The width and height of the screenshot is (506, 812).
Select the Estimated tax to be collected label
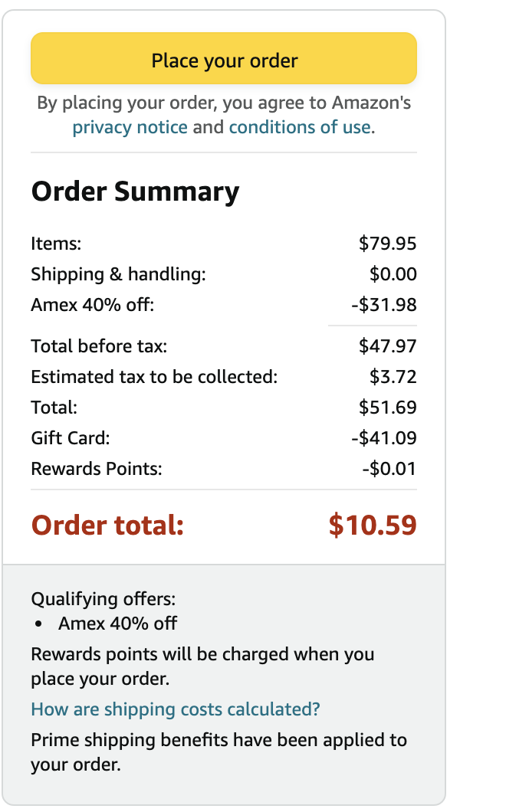pyautogui.click(x=154, y=377)
